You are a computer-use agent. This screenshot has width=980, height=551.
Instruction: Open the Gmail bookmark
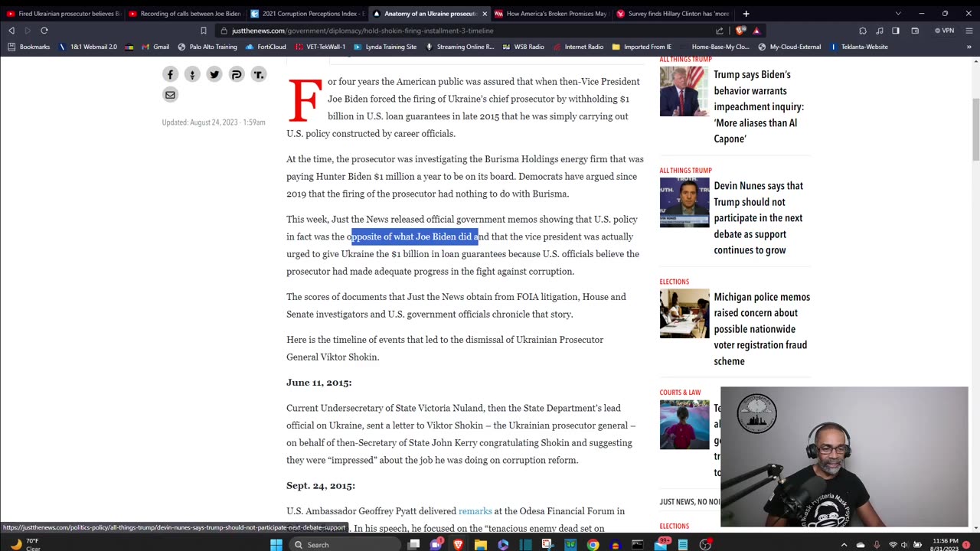[x=155, y=47]
